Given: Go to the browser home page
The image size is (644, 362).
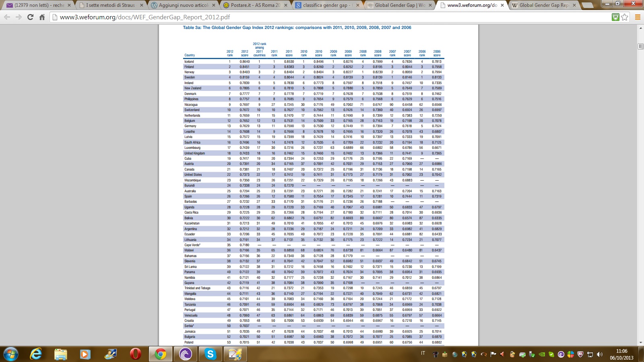Looking at the screenshot, I should (42, 17).
